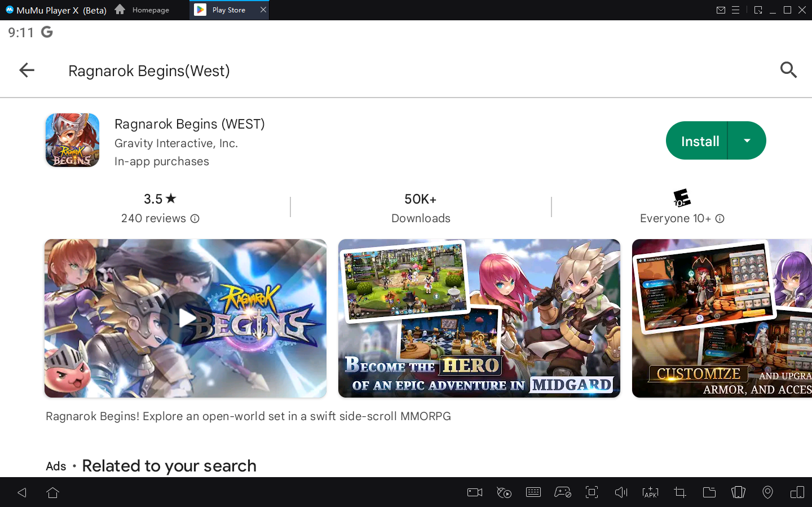This screenshot has height=507, width=812.
Task: Click the app description text line
Action: click(x=248, y=416)
